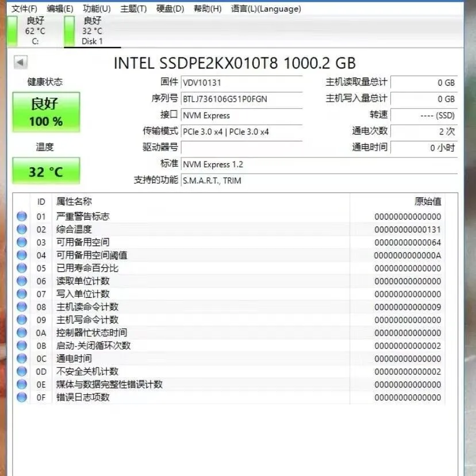
Task: Select the 已用寿命百分比 attribute name
Action: pos(87,268)
